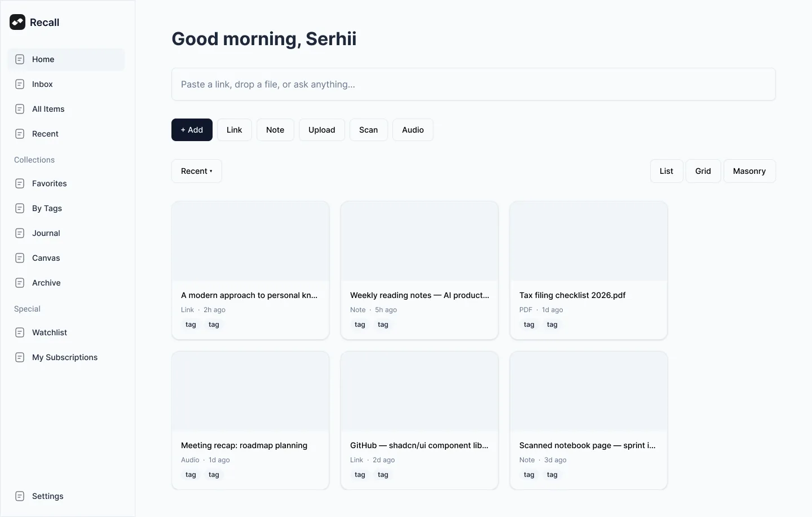Image resolution: width=812 pixels, height=517 pixels.
Task: Click the All Items sidebar icon
Action: click(20, 109)
